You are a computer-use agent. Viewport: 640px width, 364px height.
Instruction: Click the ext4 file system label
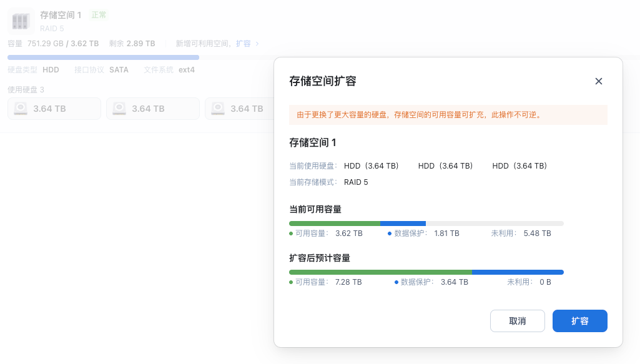click(187, 69)
